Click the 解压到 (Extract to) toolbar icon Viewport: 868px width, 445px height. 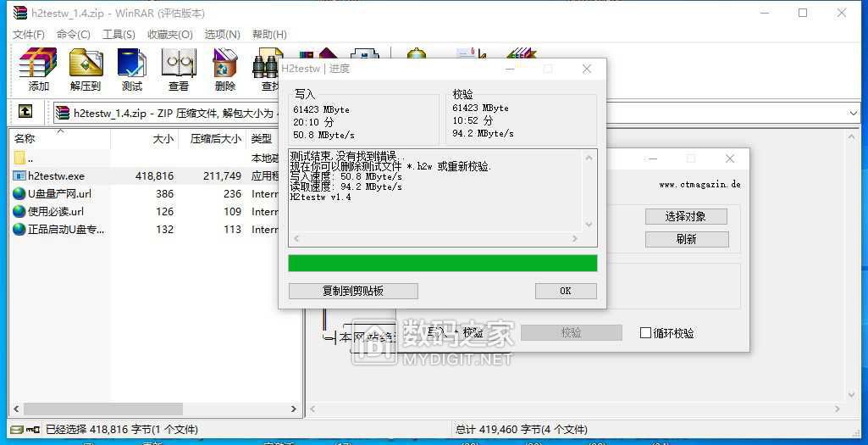click(86, 62)
